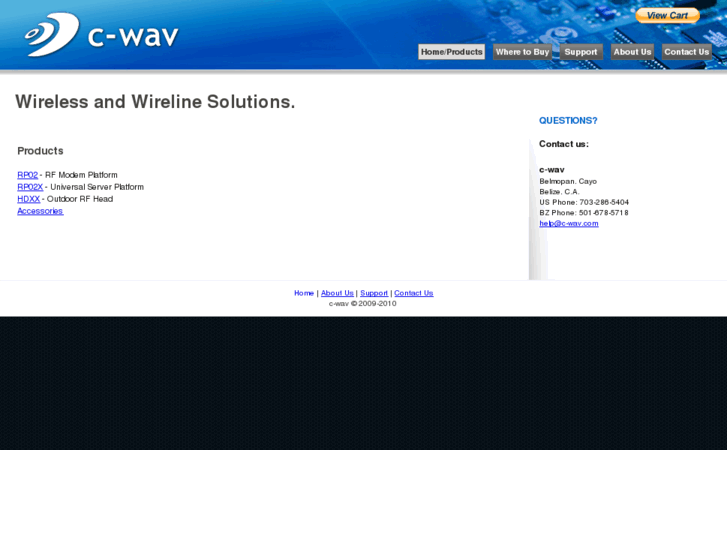Click the QUESTIONS? sidebar heading
Screen dimensions: 727x545
[568, 121]
